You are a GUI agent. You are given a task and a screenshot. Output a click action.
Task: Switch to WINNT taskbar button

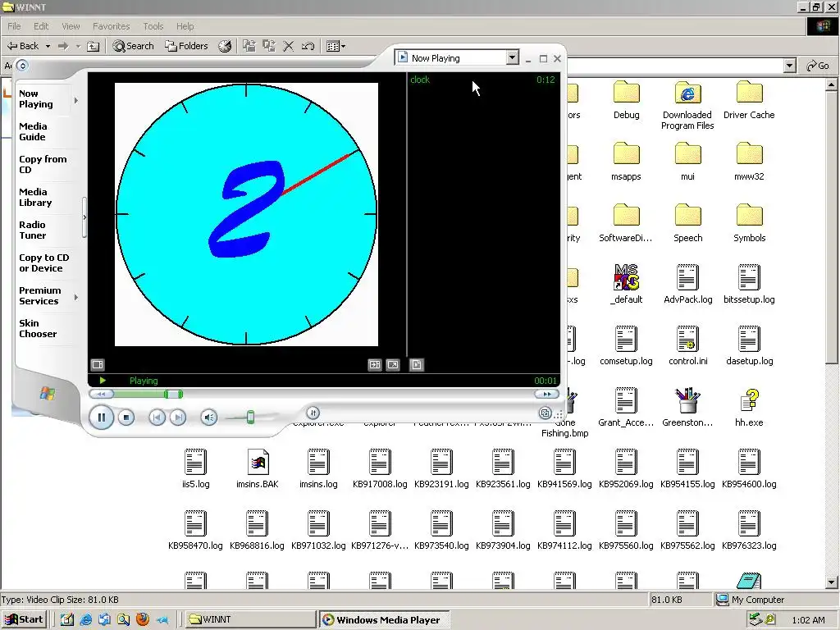(x=251, y=619)
